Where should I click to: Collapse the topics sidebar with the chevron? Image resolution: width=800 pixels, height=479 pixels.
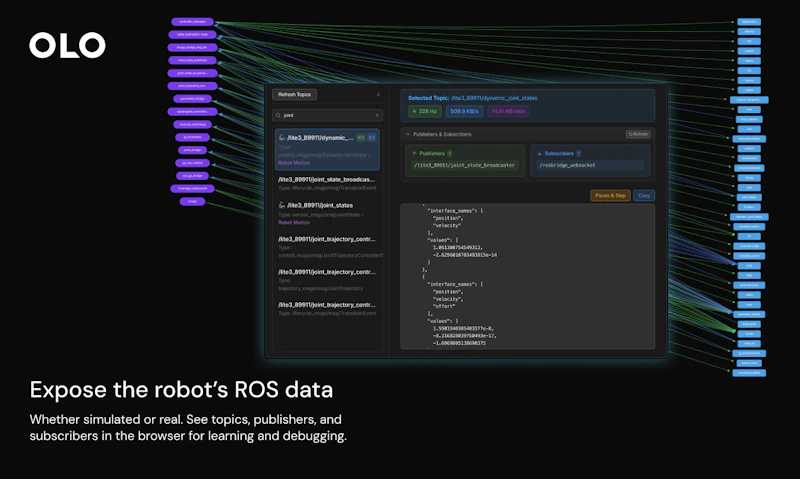coord(378,94)
